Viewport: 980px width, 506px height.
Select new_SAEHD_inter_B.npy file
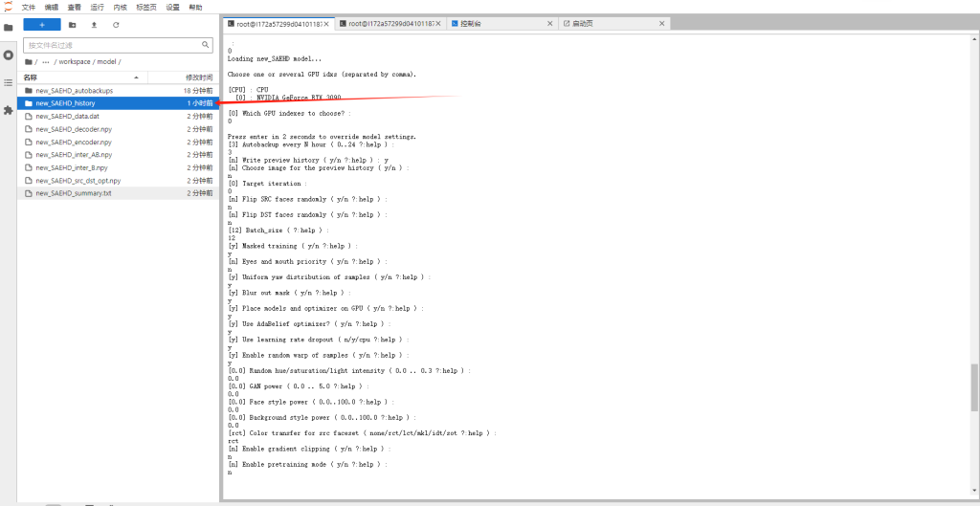119,168
